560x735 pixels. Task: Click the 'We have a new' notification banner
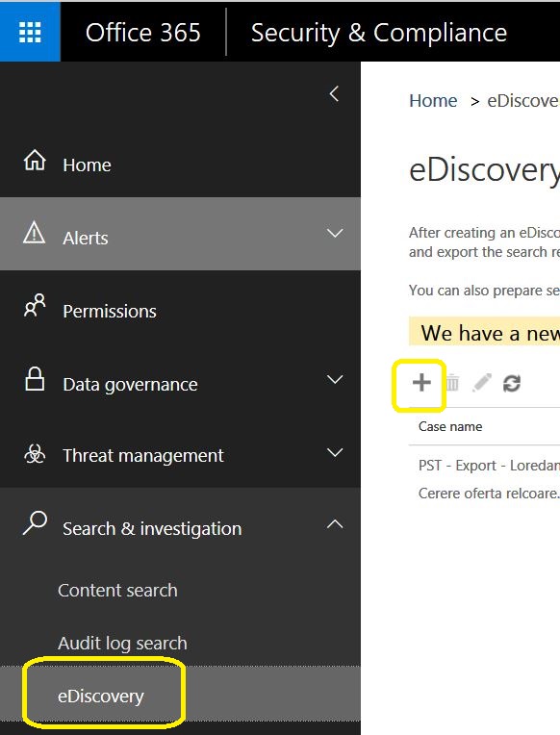click(485, 332)
